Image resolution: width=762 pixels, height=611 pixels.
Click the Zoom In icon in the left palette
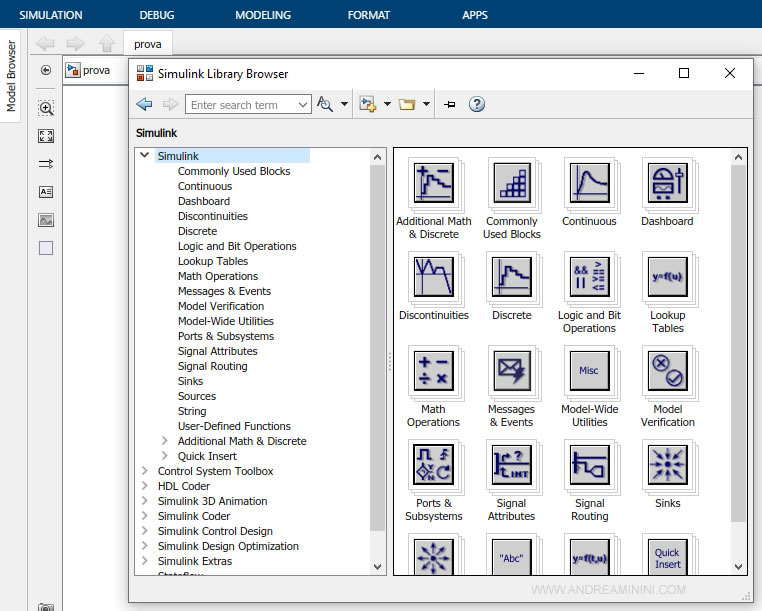pos(46,108)
